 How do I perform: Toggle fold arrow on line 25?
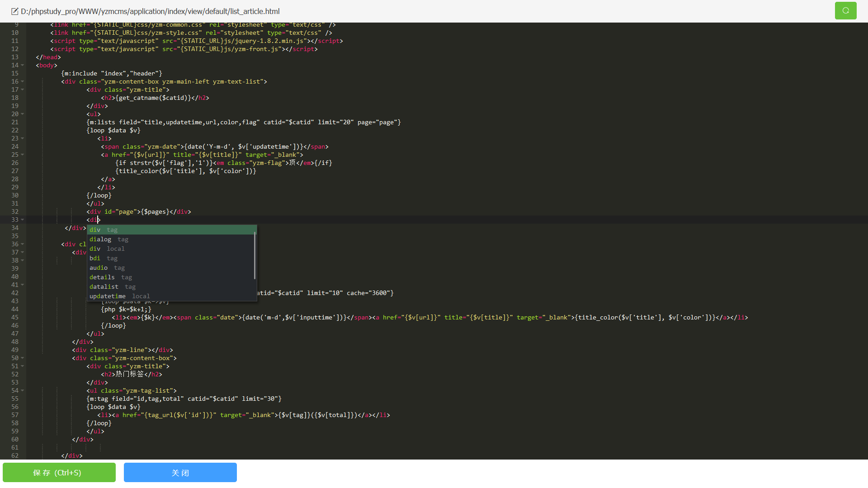pyautogui.click(x=22, y=155)
